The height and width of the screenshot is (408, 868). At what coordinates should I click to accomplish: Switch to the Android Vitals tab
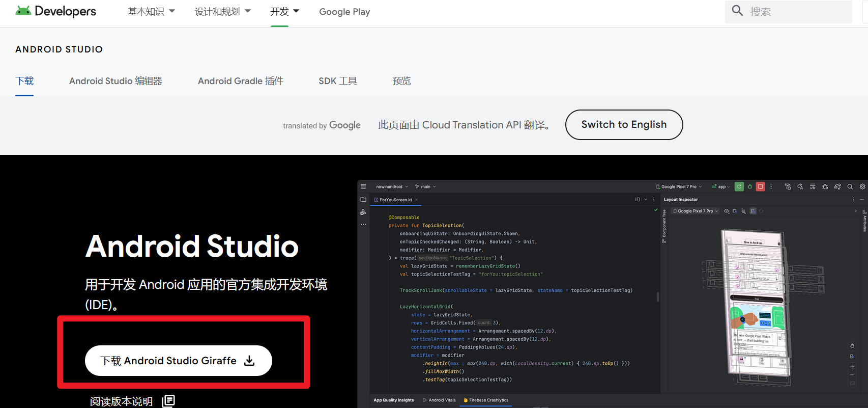[x=440, y=400]
